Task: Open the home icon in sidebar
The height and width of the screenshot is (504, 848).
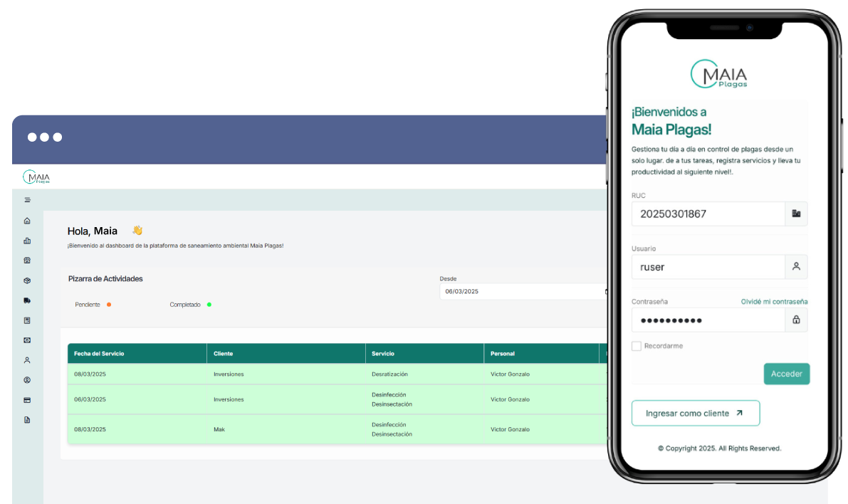Action: pos(27,221)
